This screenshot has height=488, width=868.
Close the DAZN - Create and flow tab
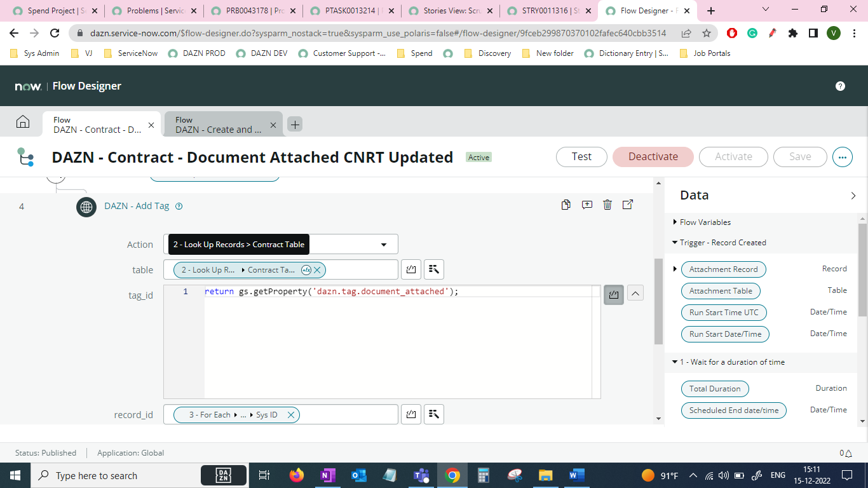(x=273, y=125)
